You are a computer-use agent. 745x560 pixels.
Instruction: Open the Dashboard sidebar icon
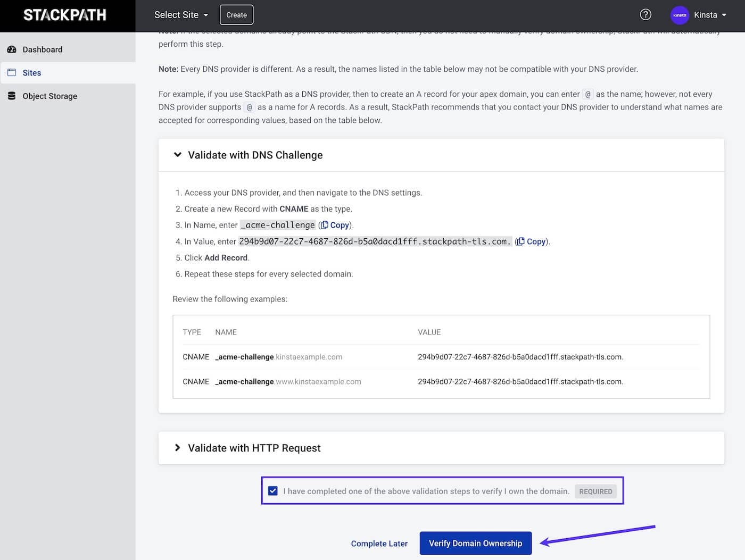[12, 49]
